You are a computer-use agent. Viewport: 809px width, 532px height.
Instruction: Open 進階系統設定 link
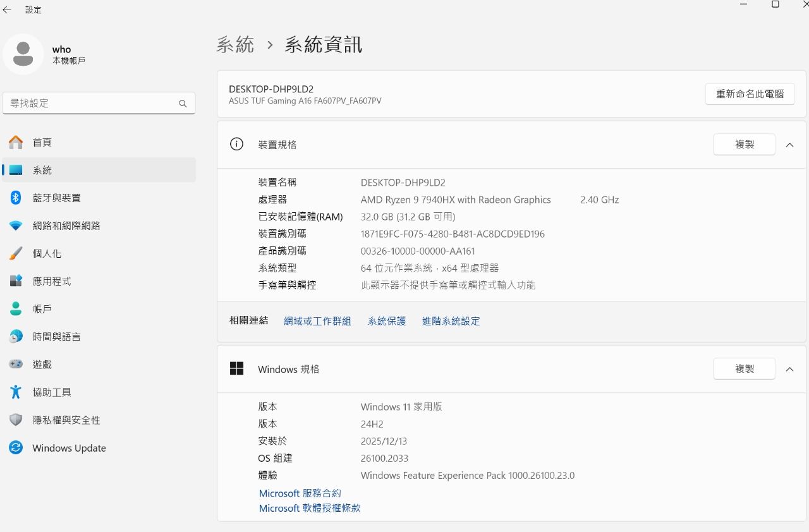451,321
